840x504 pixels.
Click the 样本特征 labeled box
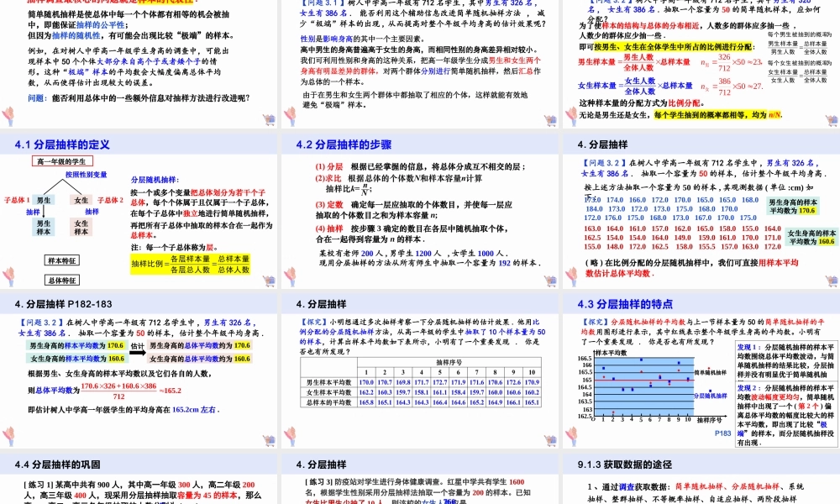tap(62, 260)
